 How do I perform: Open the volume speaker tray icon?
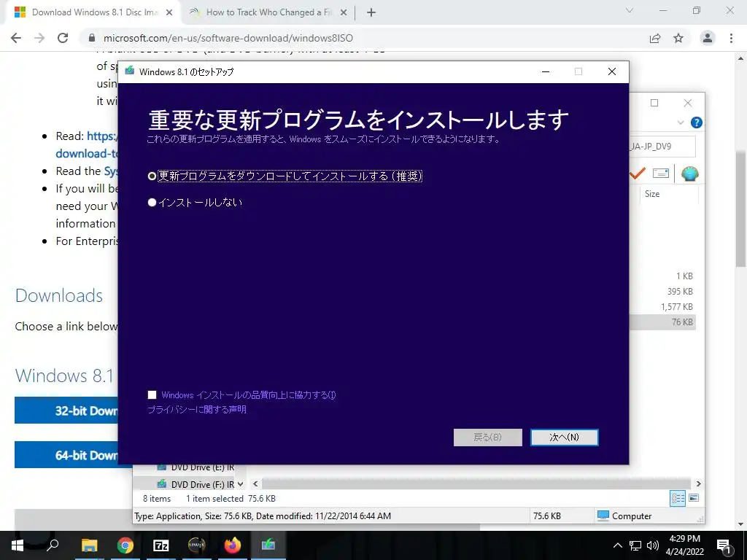click(x=652, y=545)
